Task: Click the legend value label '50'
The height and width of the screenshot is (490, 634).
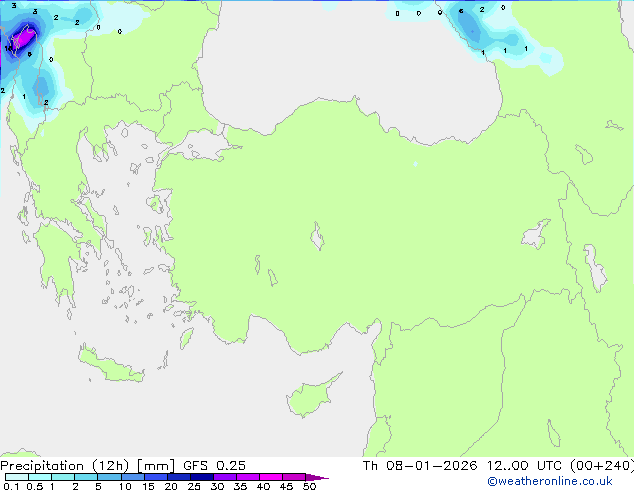Action: pos(309,486)
